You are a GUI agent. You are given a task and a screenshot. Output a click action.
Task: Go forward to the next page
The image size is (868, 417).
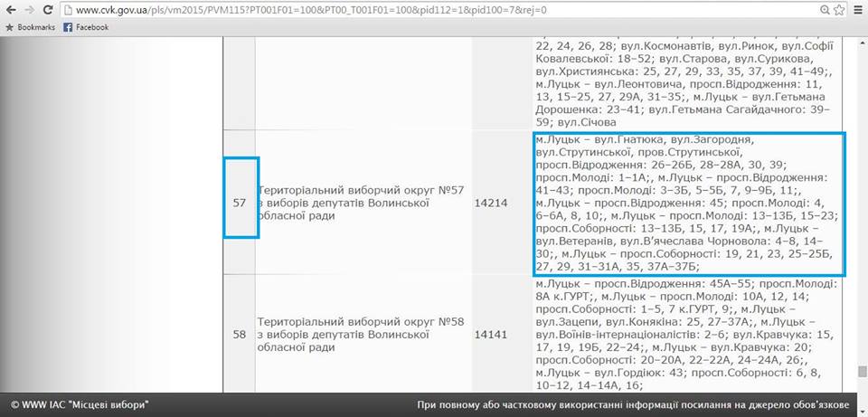(29, 9)
